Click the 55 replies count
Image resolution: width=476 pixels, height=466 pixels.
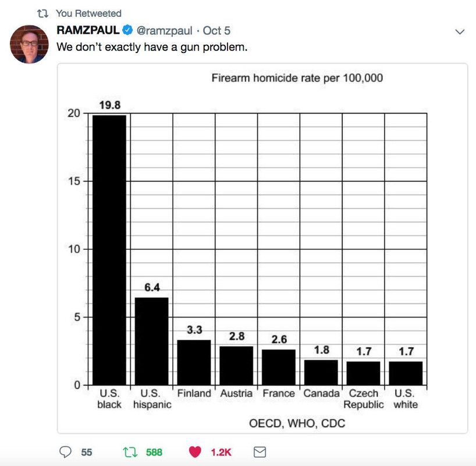pyautogui.click(x=87, y=453)
